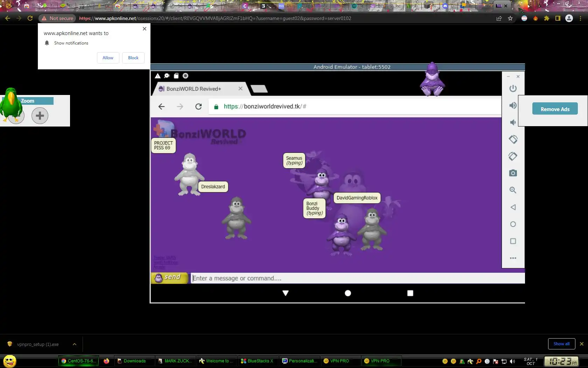Click emulator sidebar back triangle

[x=513, y=207]
